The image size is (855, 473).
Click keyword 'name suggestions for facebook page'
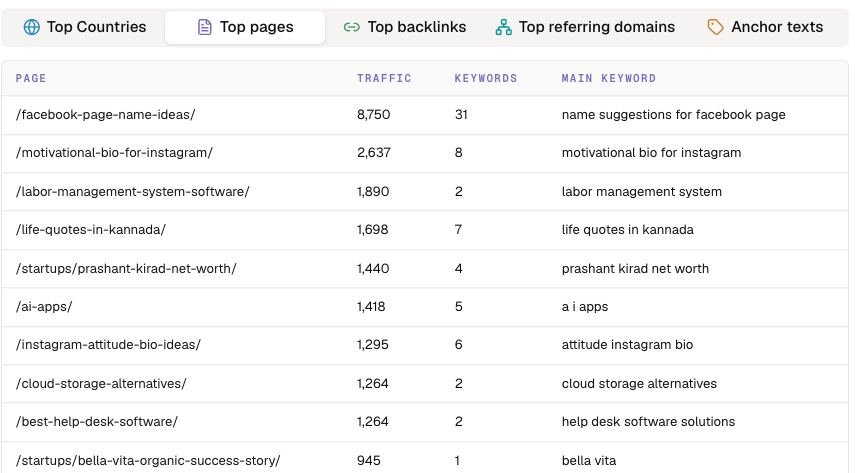[x=673, y=115]
